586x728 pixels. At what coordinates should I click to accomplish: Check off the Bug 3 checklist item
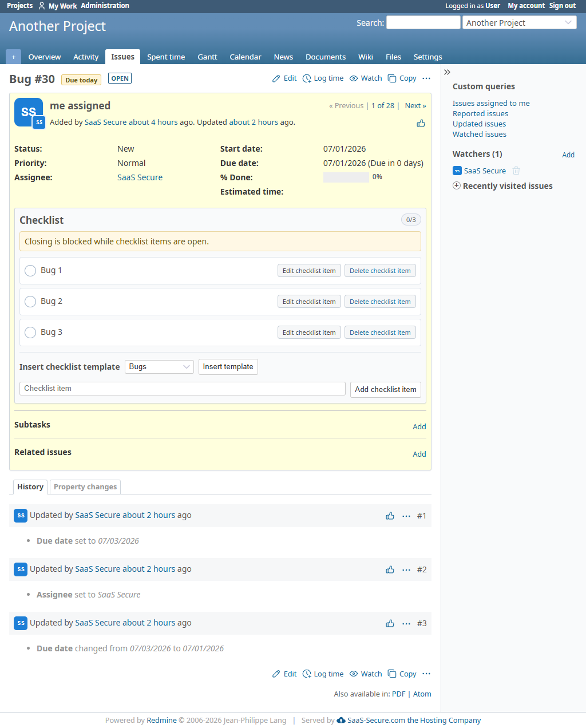tap(30, 333)
